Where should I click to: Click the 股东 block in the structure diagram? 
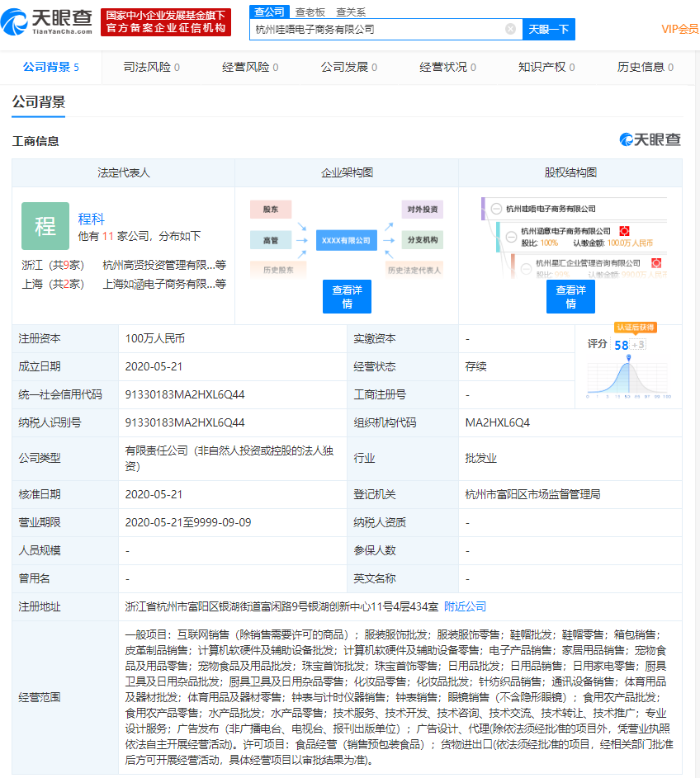pos(271,210)
